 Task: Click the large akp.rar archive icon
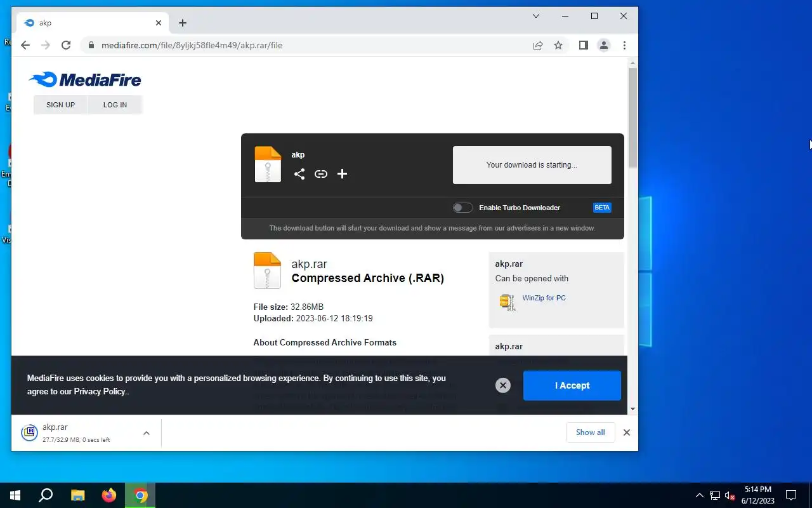tap(267, 271)
